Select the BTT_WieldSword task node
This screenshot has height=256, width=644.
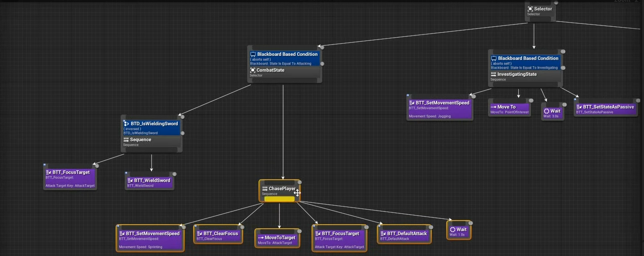pyautogui.click(x=150, y=182)
